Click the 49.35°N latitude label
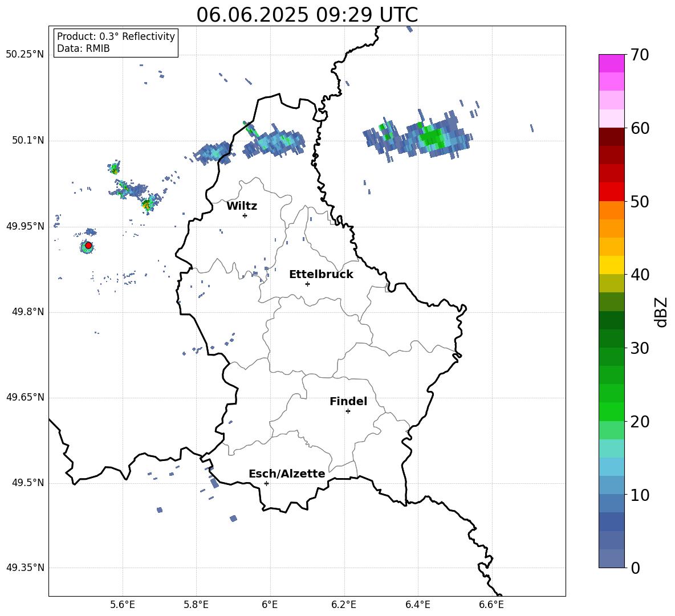 coord(25,568)
